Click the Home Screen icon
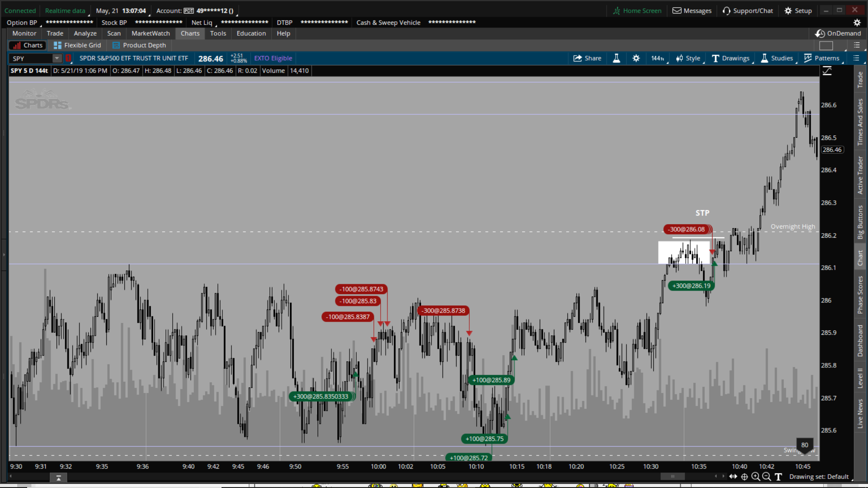 coord(617,11)
